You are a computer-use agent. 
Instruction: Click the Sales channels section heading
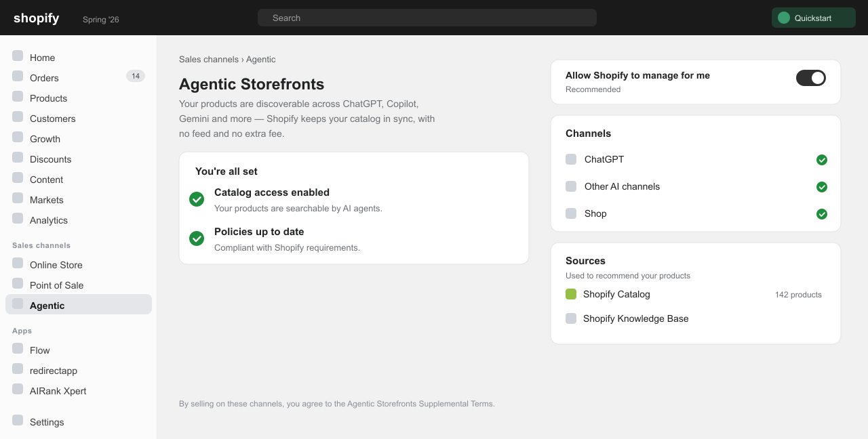[41, 245]
